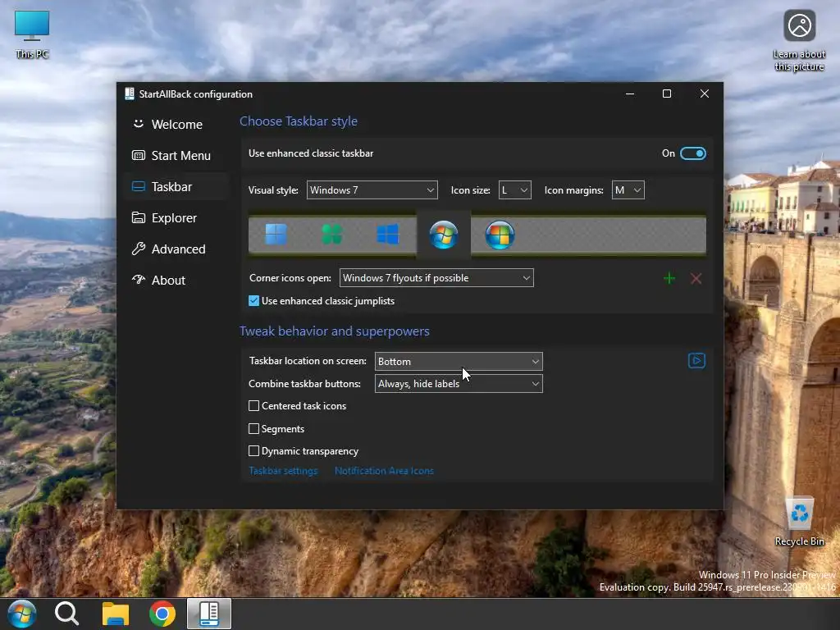Click the StartAllBack taskbar button
840x630 pixels.
209,614
